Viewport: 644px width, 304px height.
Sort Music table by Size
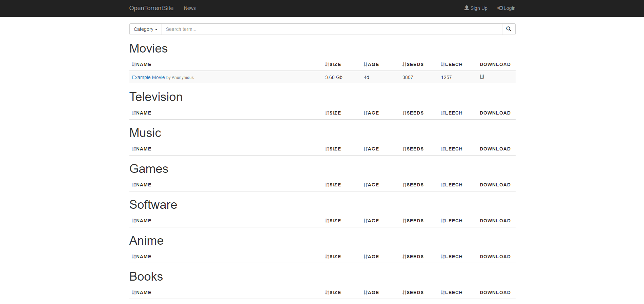(x=333, y=149)
